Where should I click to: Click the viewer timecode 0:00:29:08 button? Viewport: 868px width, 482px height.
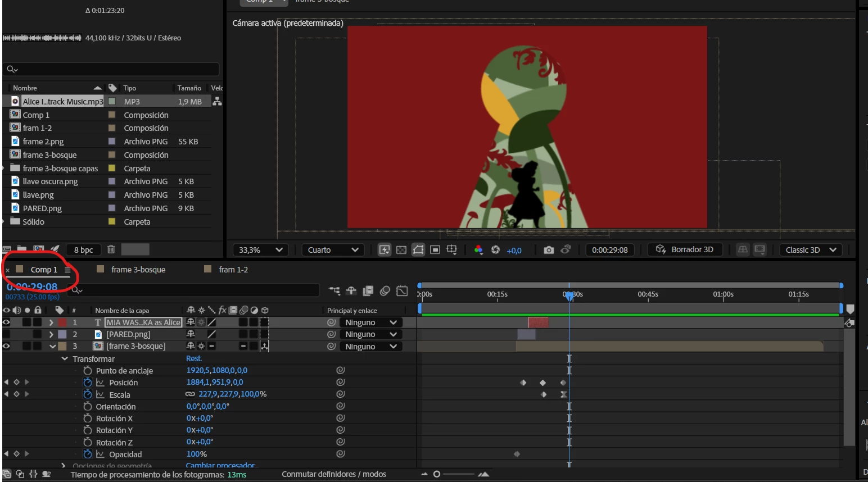(x=610, y=250)
